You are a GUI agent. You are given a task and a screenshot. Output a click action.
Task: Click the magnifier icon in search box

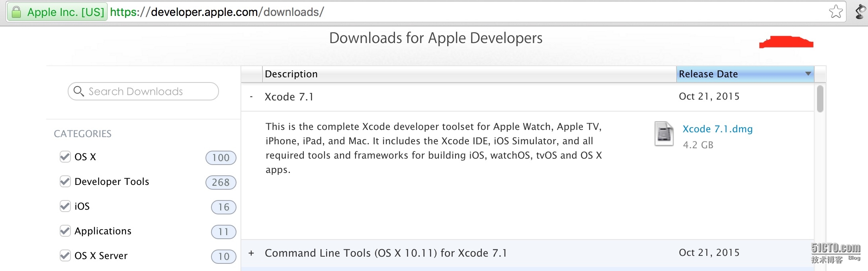79,91
